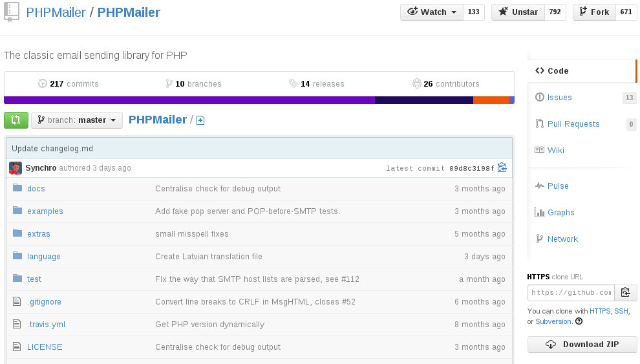Viewport: 640px width, 364px height.
Task: Click the help question mark icon next to Subversion
Action: pos(579,321)
